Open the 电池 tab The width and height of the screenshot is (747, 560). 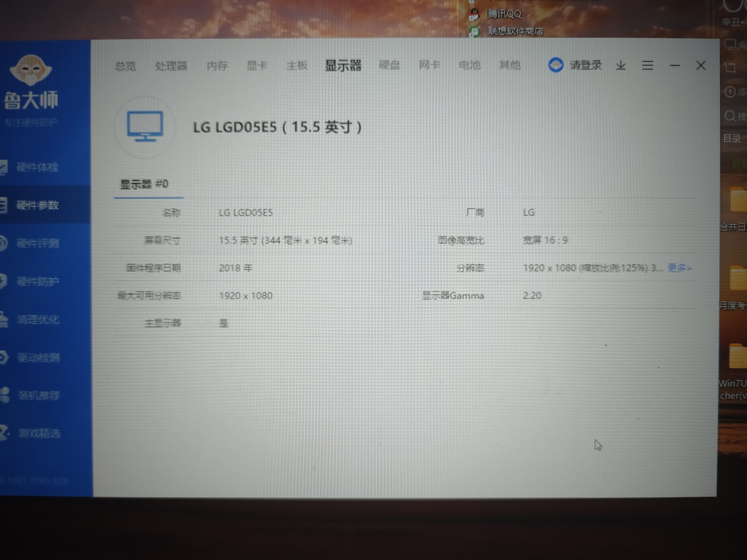tap(469, 65)
